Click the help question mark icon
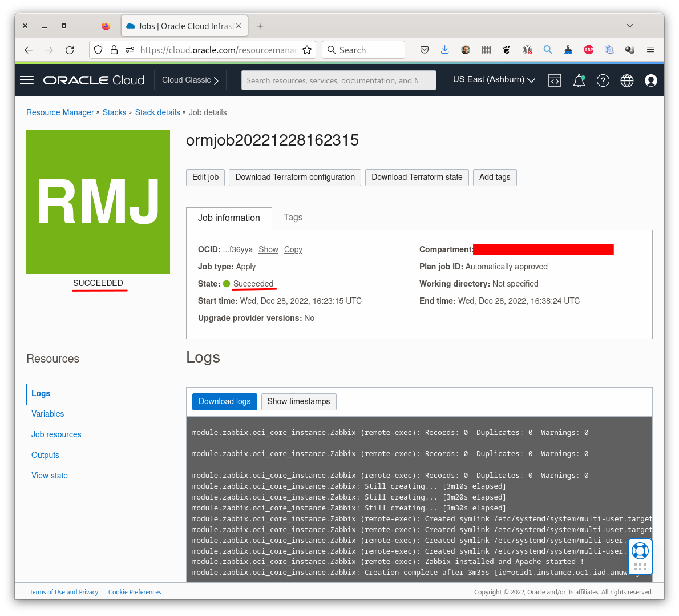 [603, 80]
